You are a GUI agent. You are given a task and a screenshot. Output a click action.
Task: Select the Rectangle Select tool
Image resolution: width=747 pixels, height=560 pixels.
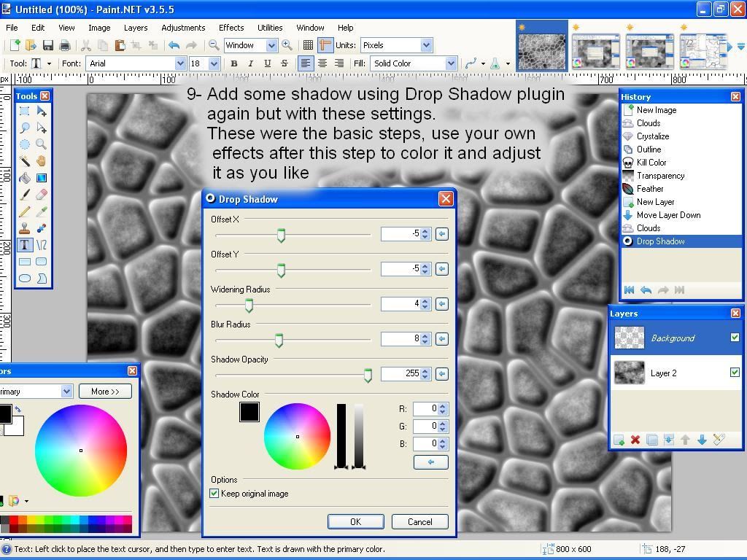coord(24,112)
